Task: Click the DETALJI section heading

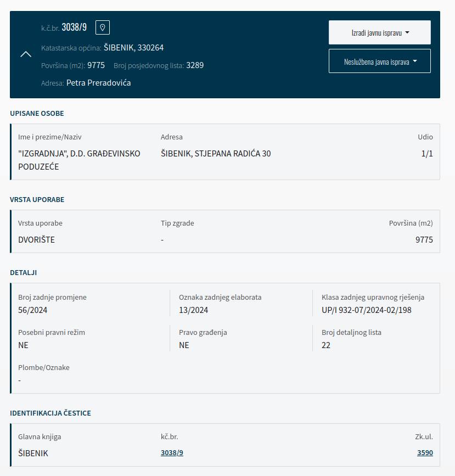Action: click(24, 273)
